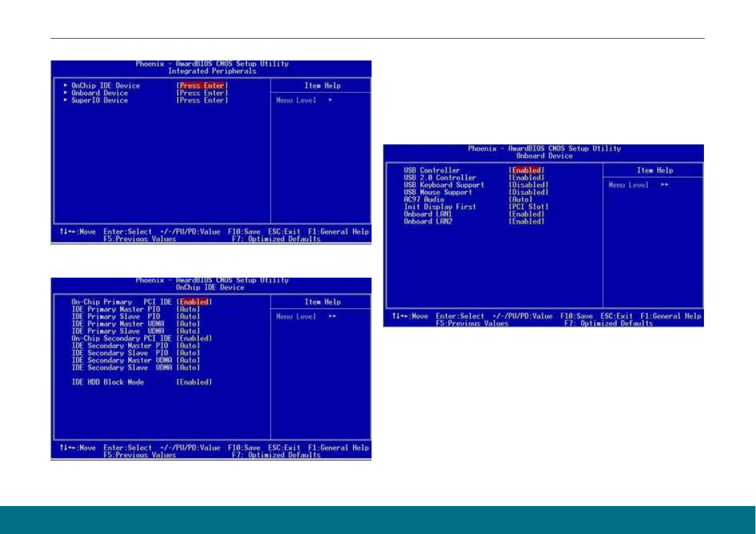Click Item Help header in the Onboard Device screen
756x534 pixels.
655,170
